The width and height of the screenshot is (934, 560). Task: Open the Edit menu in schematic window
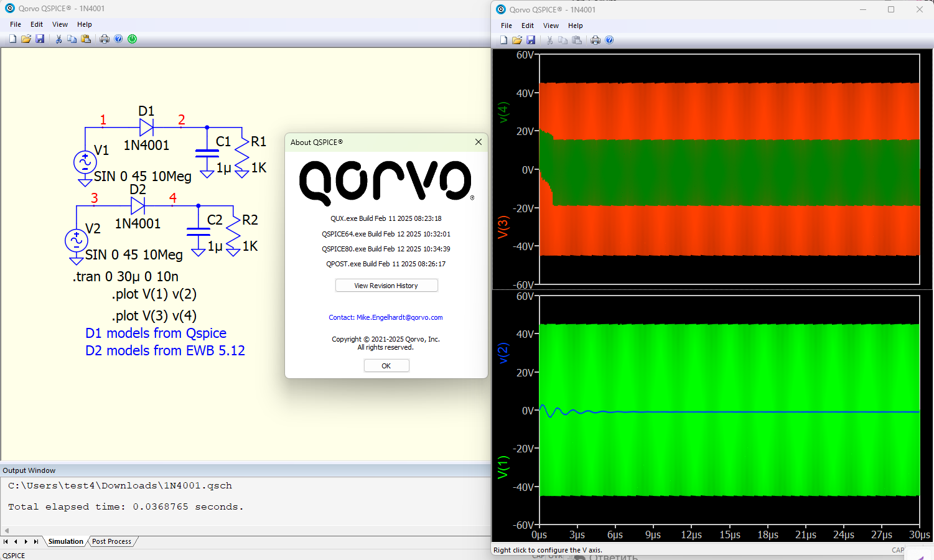(37, 24)
